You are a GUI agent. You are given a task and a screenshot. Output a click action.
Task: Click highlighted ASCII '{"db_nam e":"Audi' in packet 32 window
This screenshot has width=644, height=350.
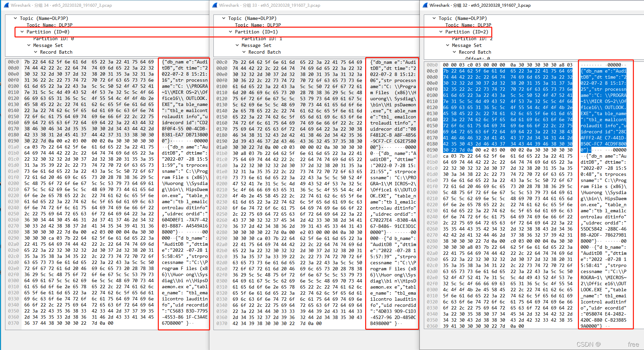point(604,71)
